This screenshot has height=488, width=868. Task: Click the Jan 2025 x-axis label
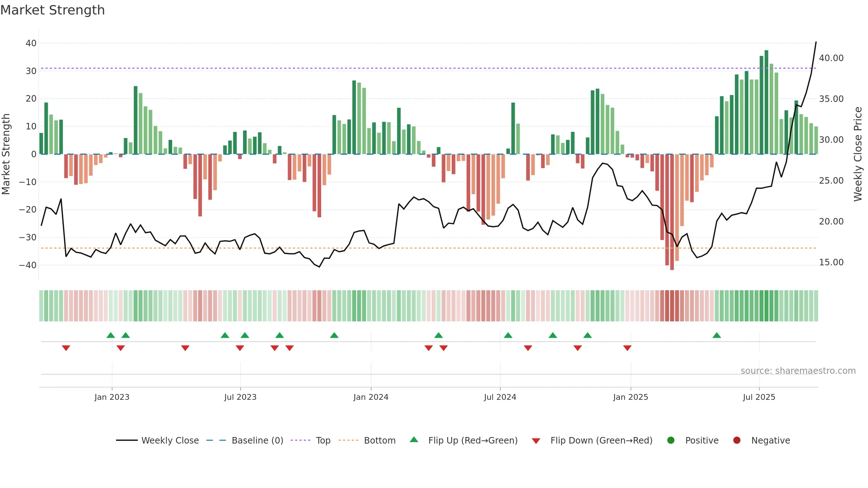pos(631,397)
